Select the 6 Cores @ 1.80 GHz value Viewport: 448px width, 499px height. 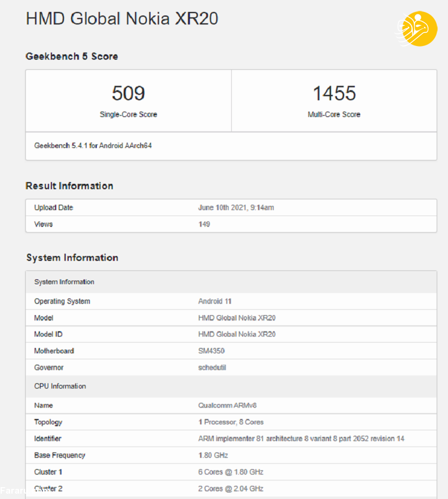(x=231, y=472)
